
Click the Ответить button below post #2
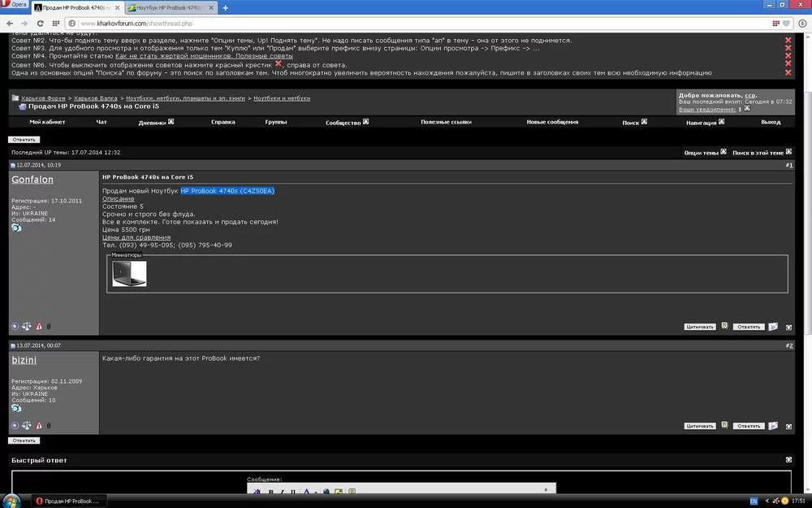pos(24,440)
